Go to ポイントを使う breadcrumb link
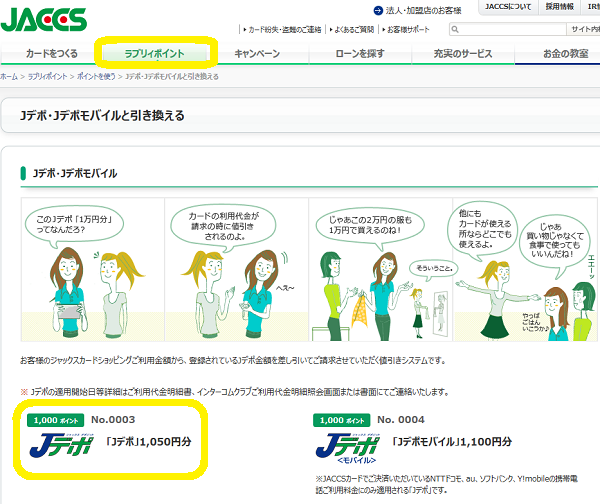This screenshot has height=504, width=600. (96, 77)
